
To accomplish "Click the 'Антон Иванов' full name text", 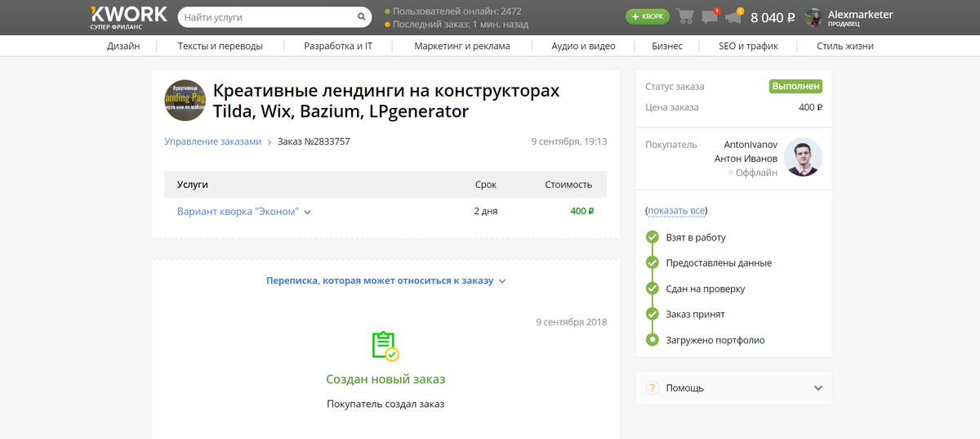I will click(x=746, y=159).
